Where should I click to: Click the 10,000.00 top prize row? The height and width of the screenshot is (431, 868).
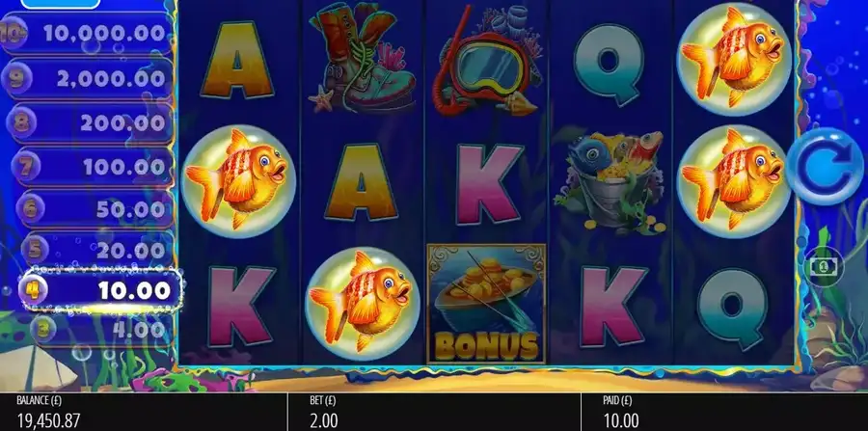click(87, 33)
